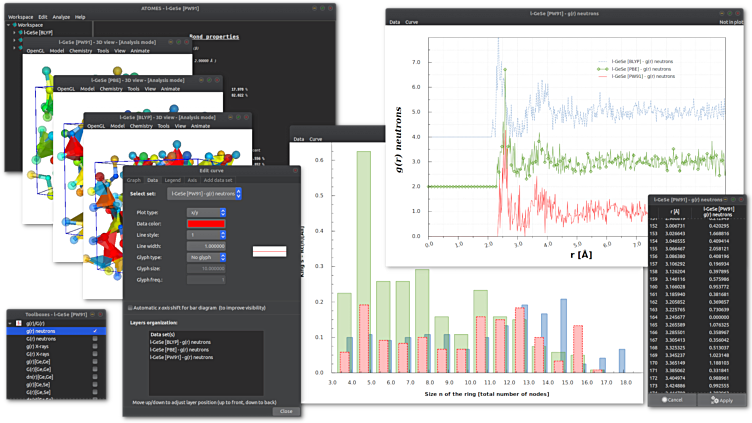Click the Apply checkmark in data table
Screen dimensions: 752x423
pyautogui.click(x=716, y=400)
